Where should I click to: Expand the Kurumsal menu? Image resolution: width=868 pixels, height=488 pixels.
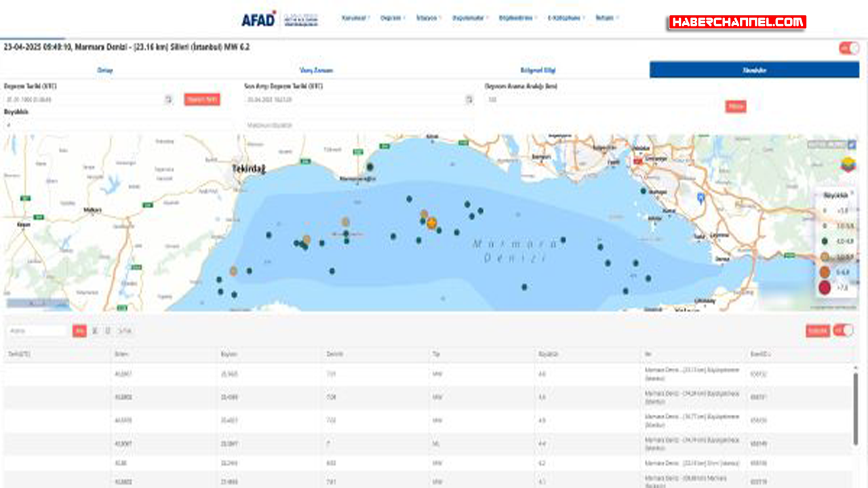[x=356, y=18]
